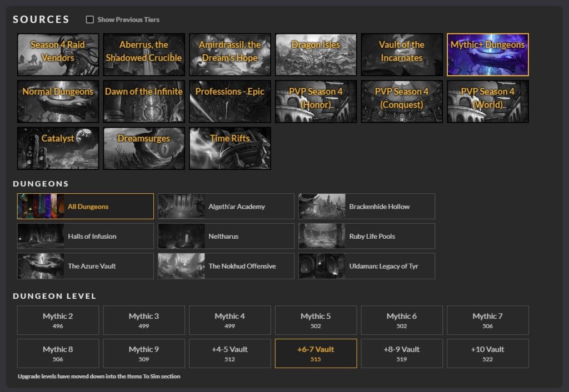
Task: Set dungeon level to Mythic 2
Action: tap(58, 320)
